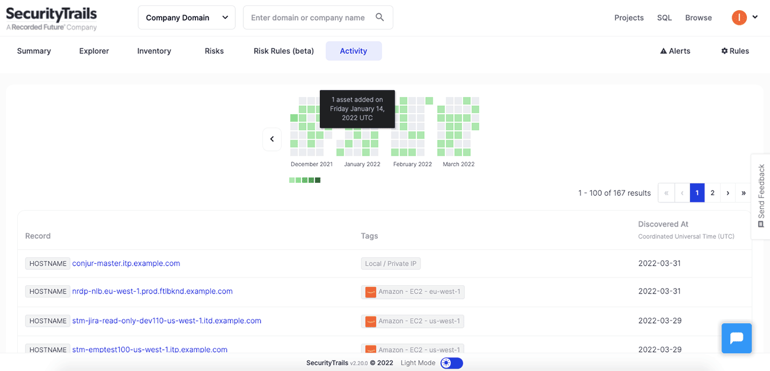Click the search magnifier icon
The width and height of the screenshot is (770, 371).
pos(380,17)
